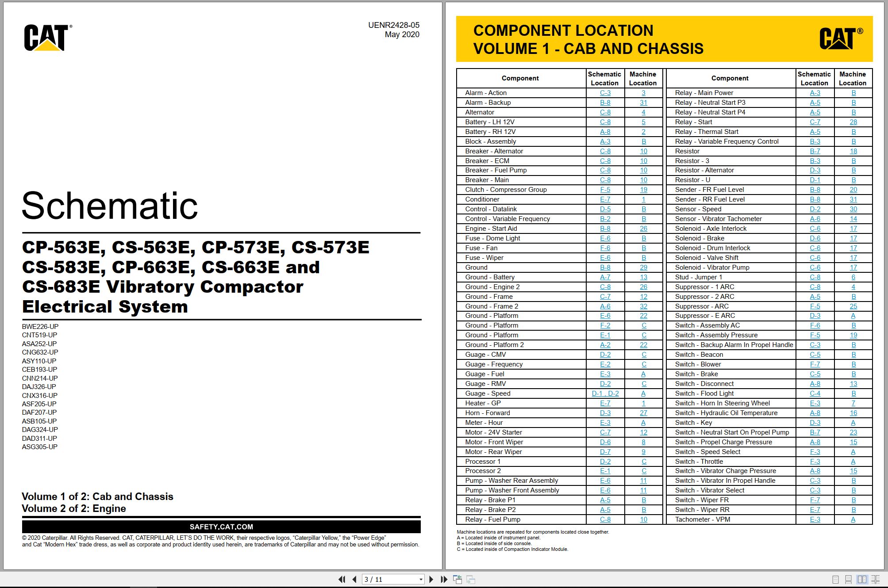Go to the next page

click(431, 579)
